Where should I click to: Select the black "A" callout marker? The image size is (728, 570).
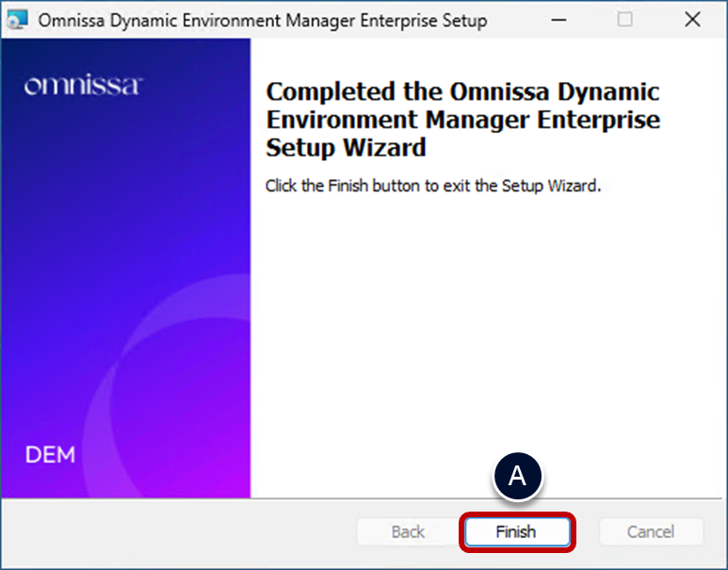[517, 478]
